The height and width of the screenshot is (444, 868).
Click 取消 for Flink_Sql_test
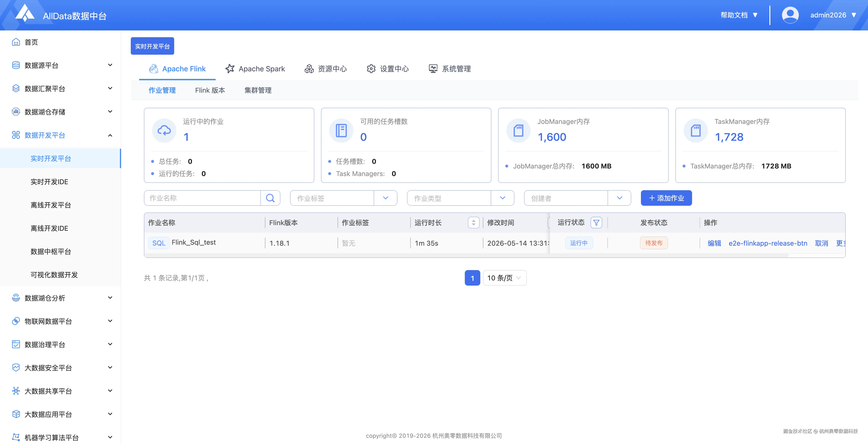(x=821, y=243)
